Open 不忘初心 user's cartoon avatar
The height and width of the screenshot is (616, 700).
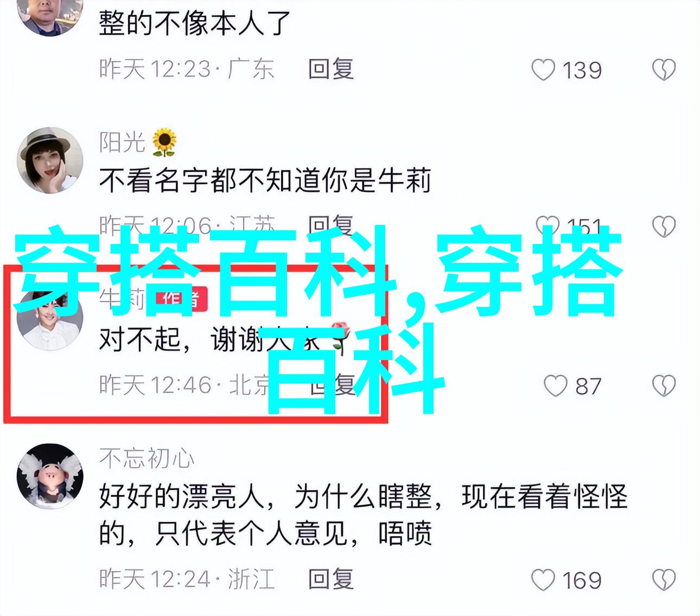pos(50,477)
